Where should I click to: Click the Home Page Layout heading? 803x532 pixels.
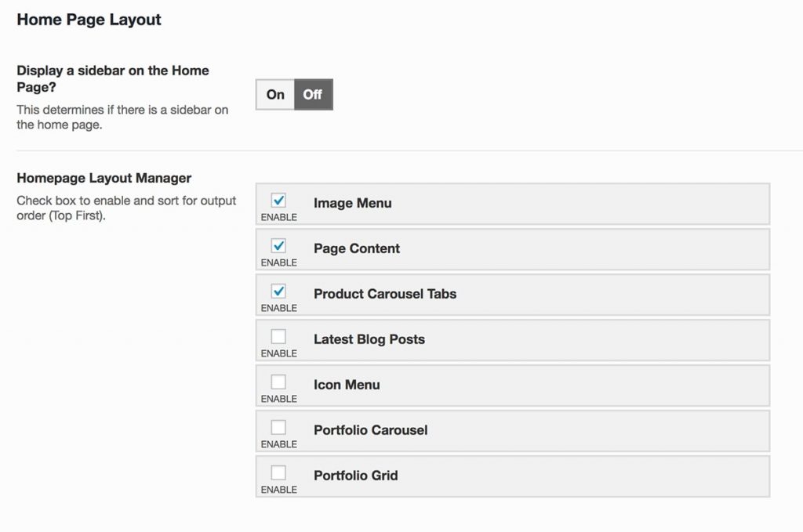pyautogui.click(x=89, y=20)
